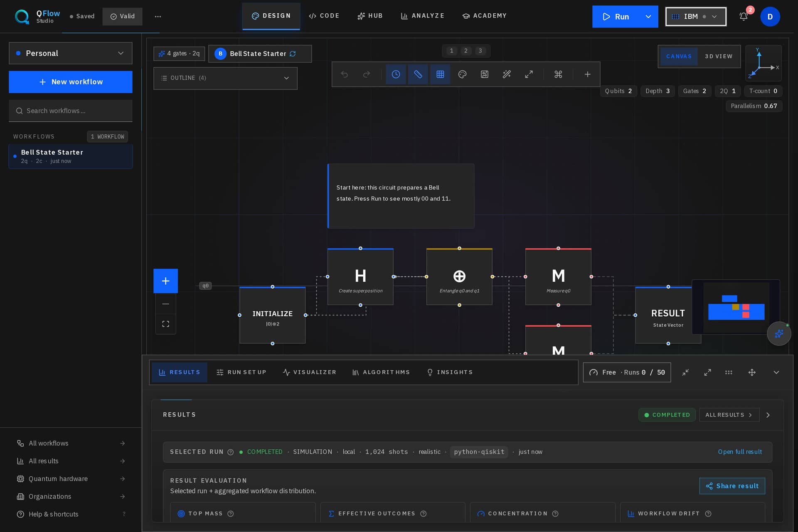798x532 pixels.
Task: Click the collapse panel arrows icon
Action: tap(685, 372)
